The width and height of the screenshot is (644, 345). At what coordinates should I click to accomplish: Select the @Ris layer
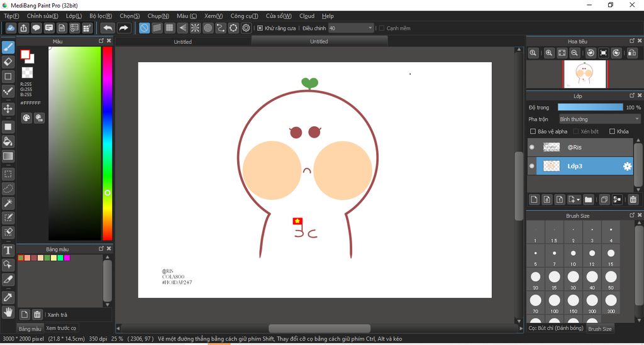click(x=584, y=147)
